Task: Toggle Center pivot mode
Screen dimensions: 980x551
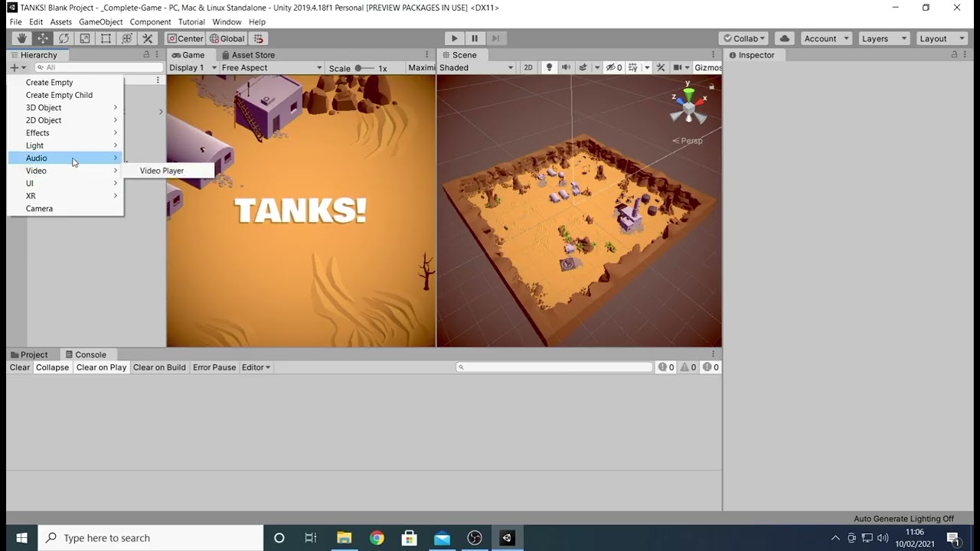Action: point(186,38)
